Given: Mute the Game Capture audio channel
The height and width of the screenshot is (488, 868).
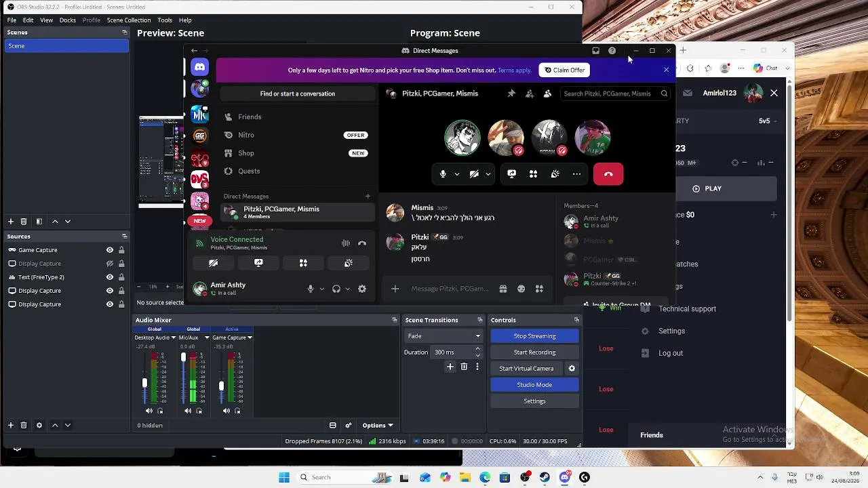Looking at the screenshot, I should click(x=226, y=411).
